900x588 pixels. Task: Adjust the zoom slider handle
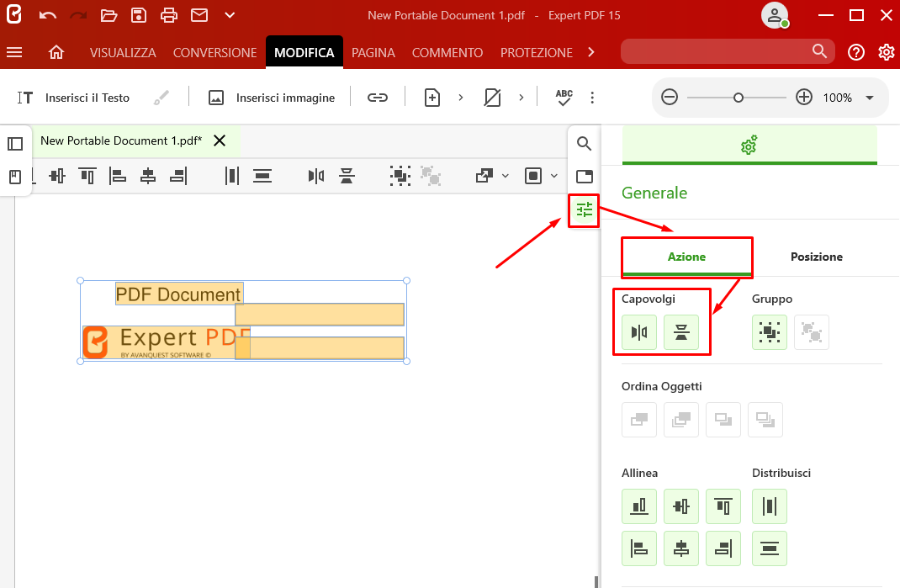739,98
